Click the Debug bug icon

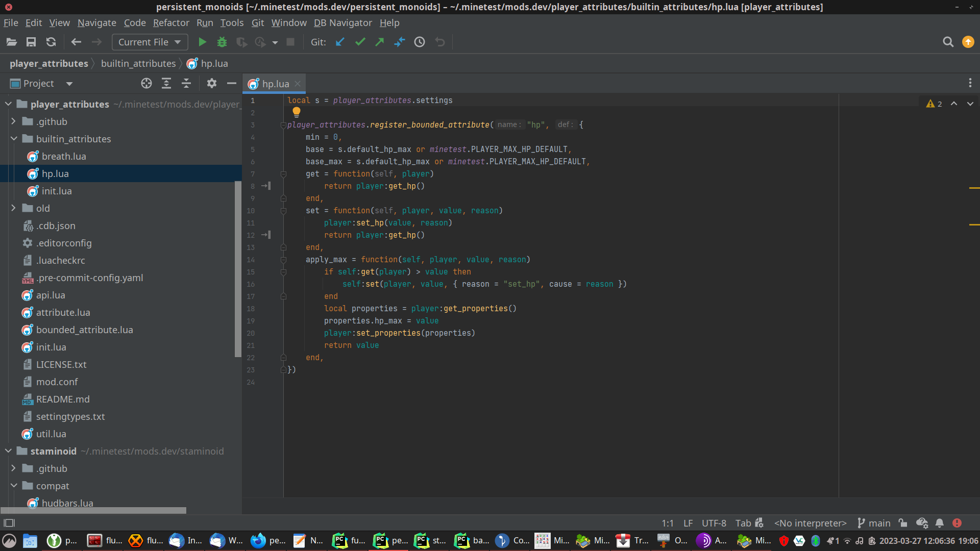pyautogui.click(x=222, y=42)
